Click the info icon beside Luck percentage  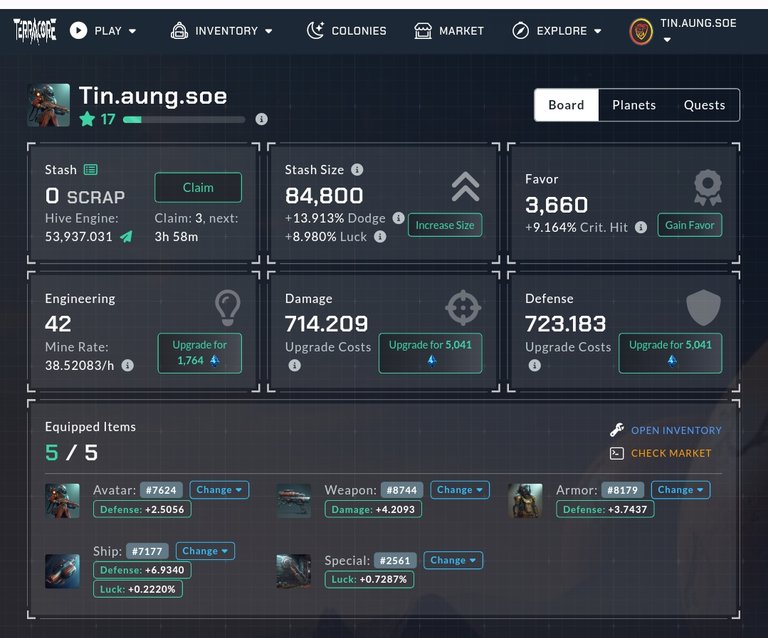point(380,236)
